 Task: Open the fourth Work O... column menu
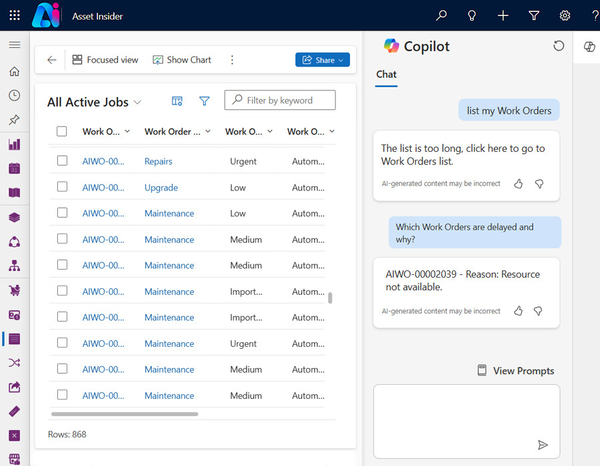[x=332, y=131]
